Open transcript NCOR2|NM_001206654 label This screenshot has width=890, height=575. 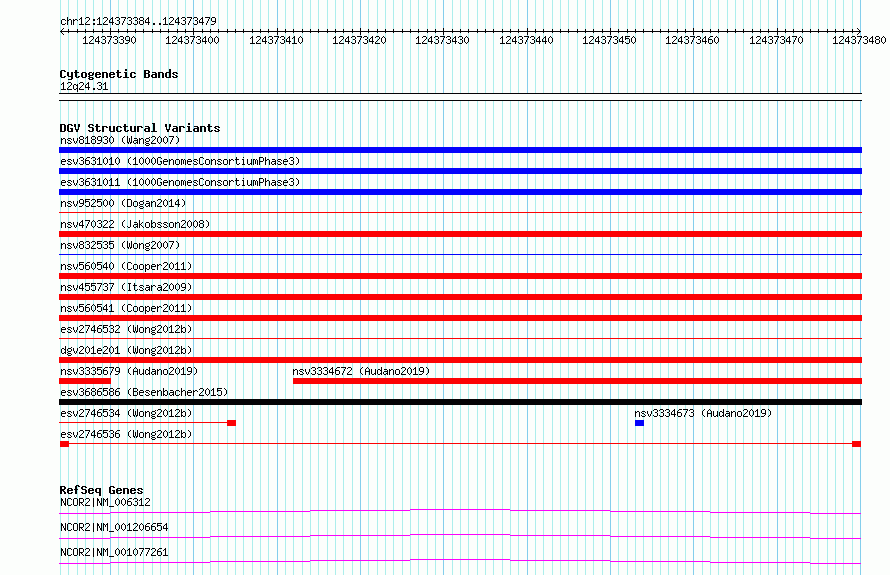click(x=114, y=527)
